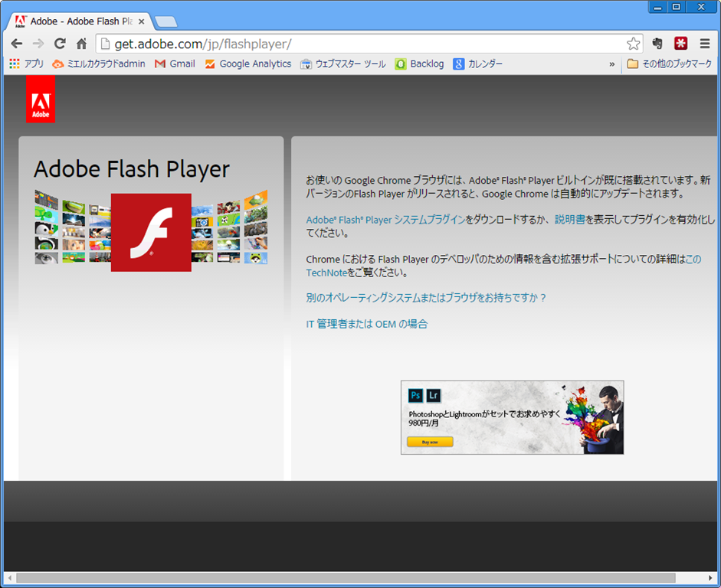The width and height of the screenshot is (721, 588).
Task: Open the Photoshop and Lightroom ad banner
Action: pyautogui.click(x=513, y=417)
